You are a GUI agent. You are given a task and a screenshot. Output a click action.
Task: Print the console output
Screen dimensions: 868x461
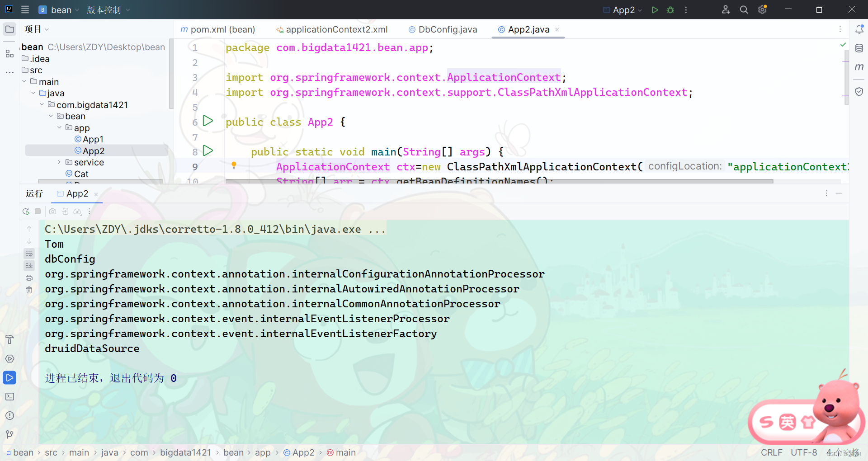click(x=29, y=278)
